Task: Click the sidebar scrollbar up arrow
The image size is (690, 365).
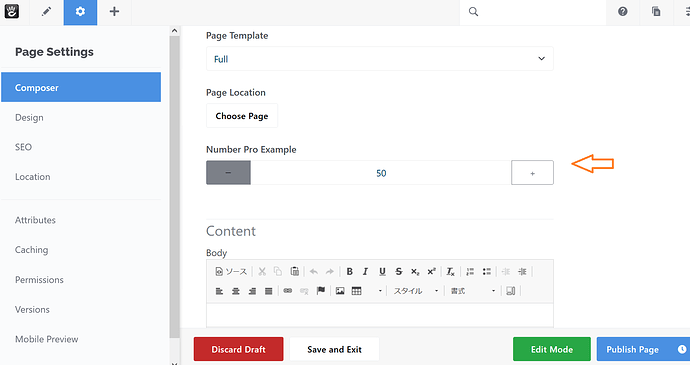Action: point(174,30)
